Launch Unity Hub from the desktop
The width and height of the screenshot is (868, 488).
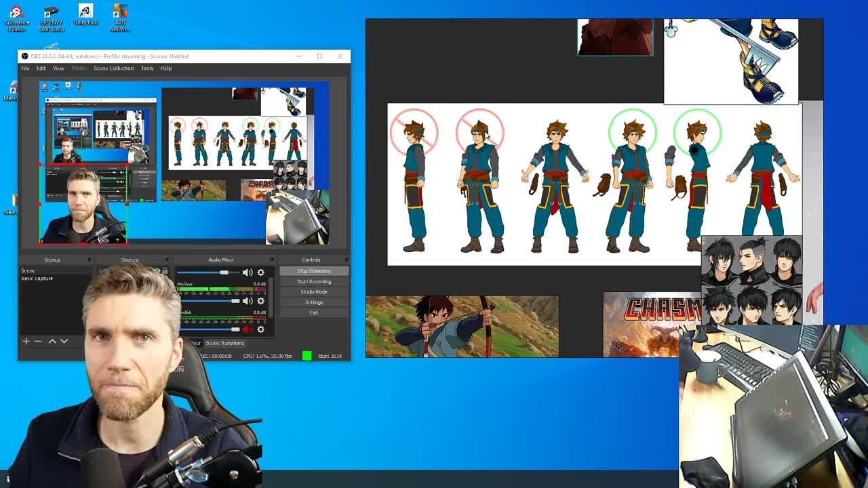point(84,14)
